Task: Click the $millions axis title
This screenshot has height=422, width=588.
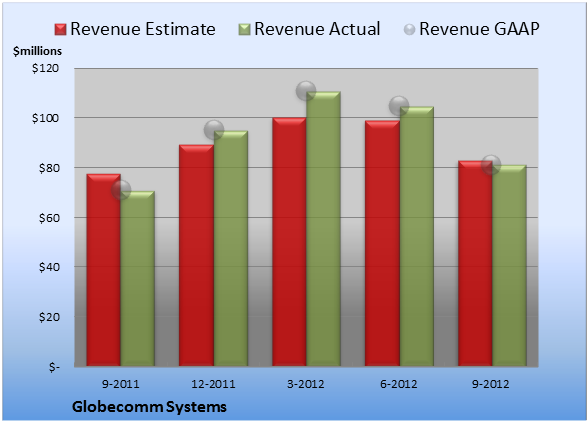Action: (x=38, y=51)
